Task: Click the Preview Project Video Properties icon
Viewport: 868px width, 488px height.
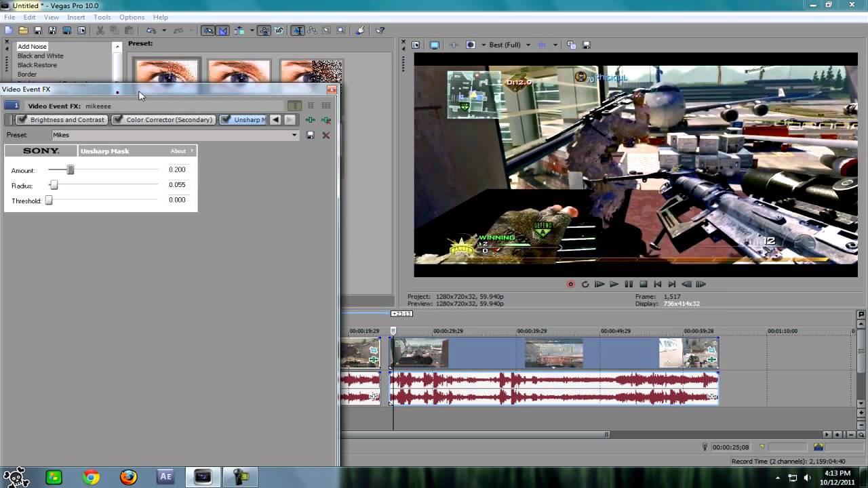Action: coord(416,45)
